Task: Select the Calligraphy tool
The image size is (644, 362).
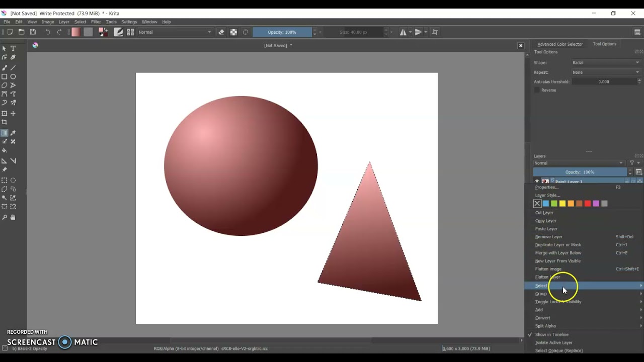Action: click(13, 57)
